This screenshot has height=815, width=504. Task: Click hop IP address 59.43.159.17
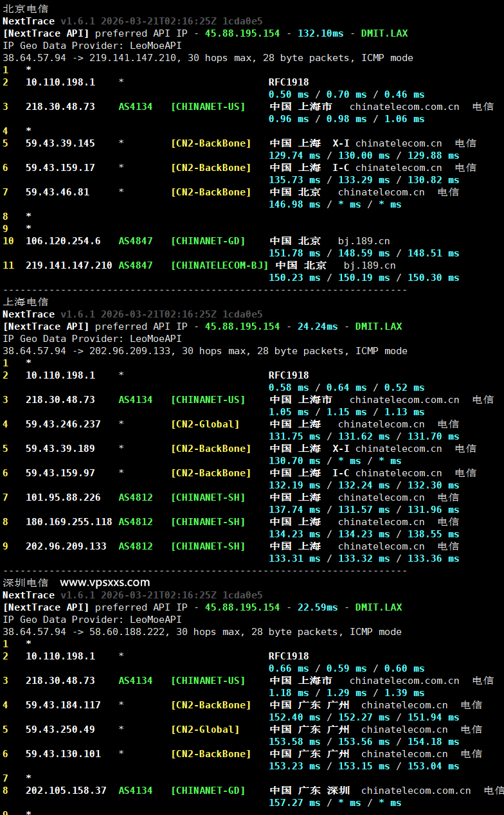coord(60,168)
